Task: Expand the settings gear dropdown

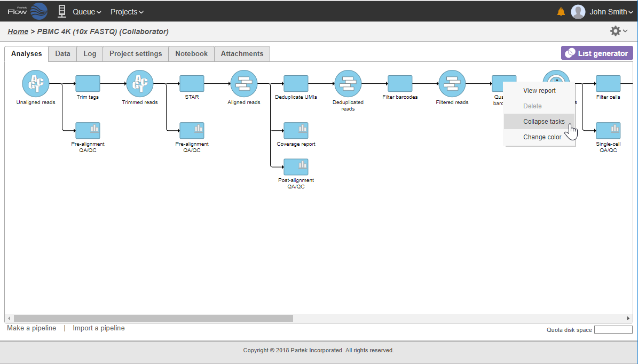Action: [618, 31]
